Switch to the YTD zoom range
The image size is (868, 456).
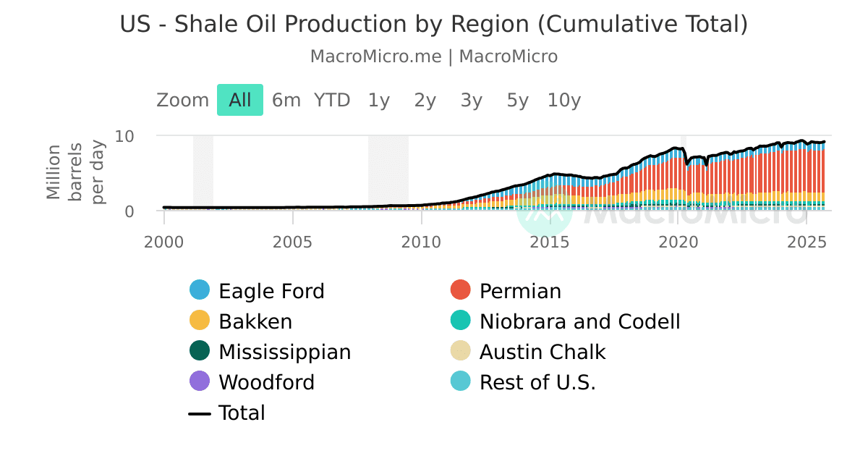pos(332,100)
